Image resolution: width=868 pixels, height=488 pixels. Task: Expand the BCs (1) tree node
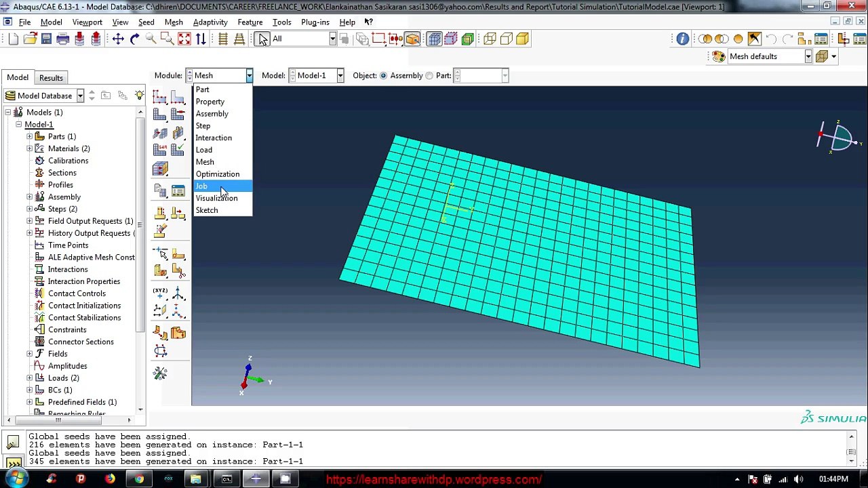[30, 390]
